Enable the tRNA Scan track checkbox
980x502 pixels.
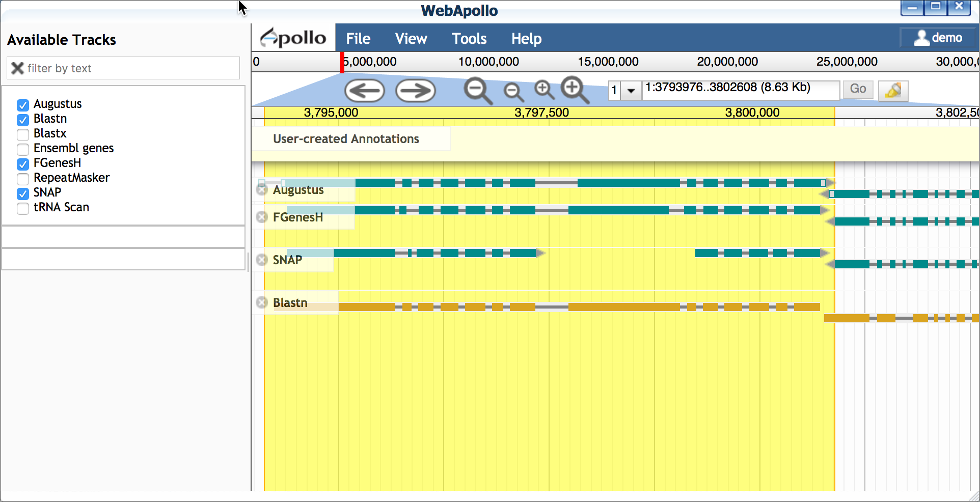coord(23,209)
